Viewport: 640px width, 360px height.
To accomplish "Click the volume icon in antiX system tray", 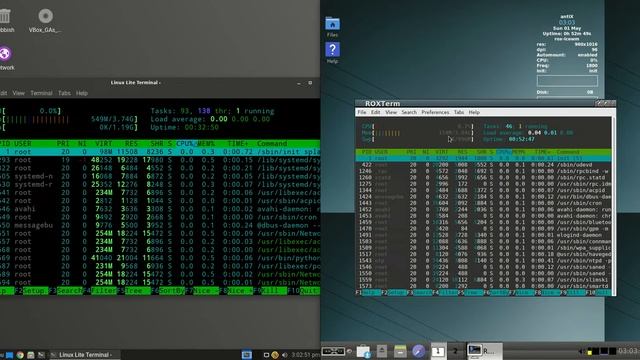I will (581, 351).
